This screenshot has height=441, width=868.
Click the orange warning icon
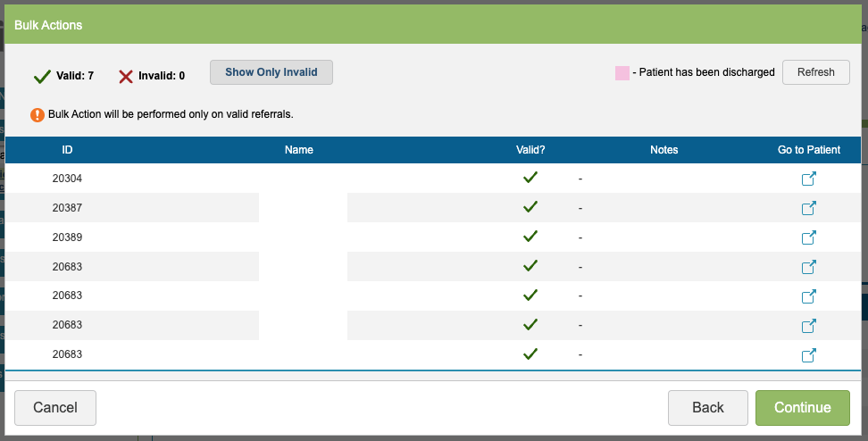(x=38, y=114)
